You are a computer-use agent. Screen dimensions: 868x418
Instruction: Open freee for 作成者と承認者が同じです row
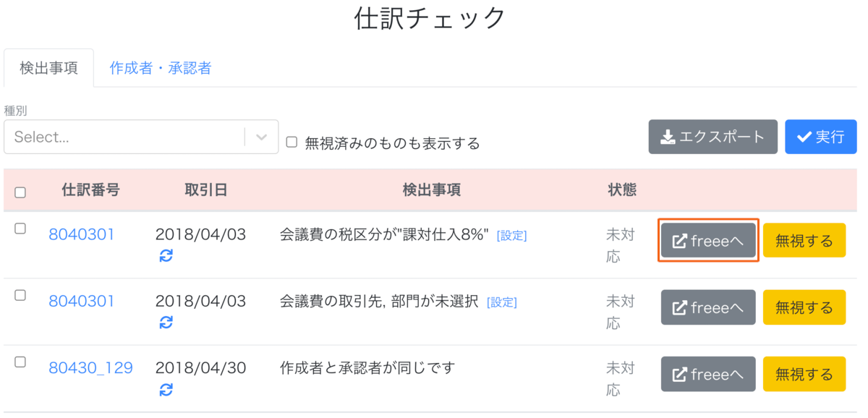pos(708,374)
